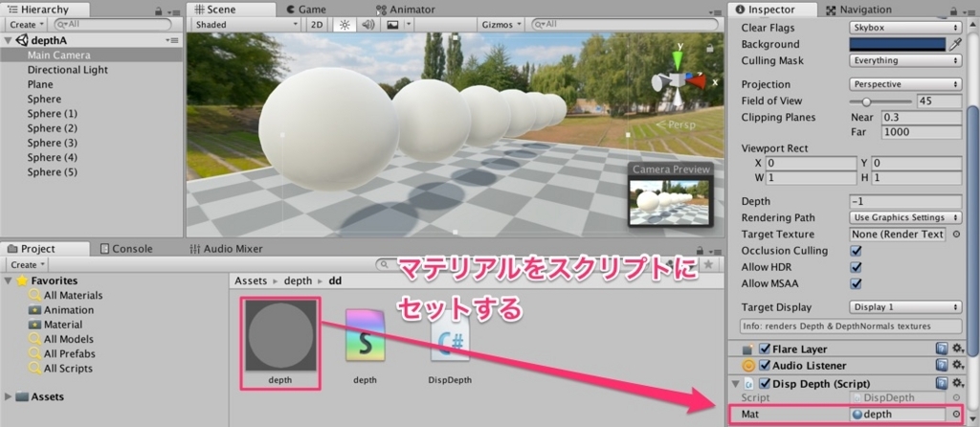Open Disp Depth script gear menu
The width and height of the screenshot is (980, 427).
[957, 383]
